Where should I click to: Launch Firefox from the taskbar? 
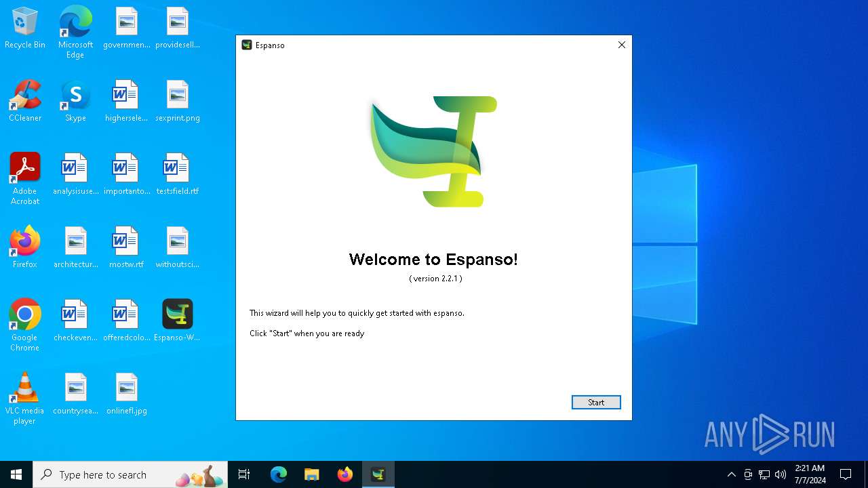tap(345, 474)
